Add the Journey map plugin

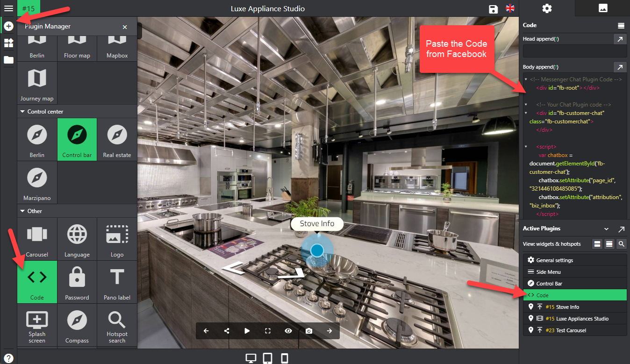click(37, 83)
